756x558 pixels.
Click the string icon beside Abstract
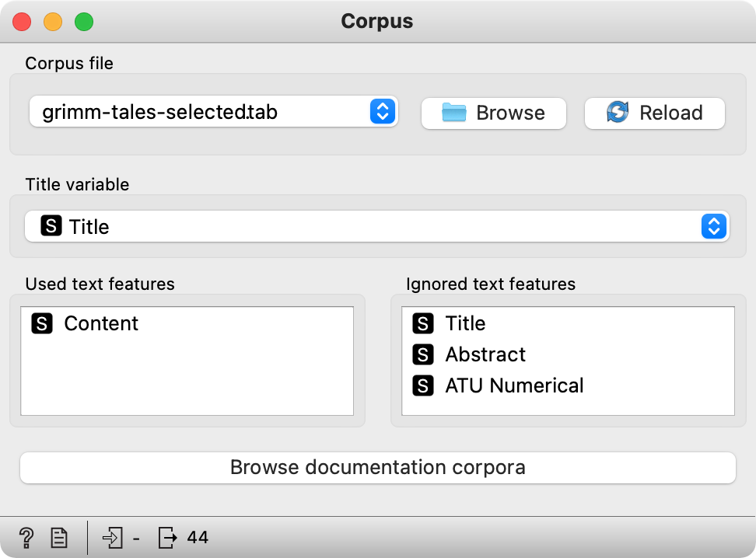[423, 354]
